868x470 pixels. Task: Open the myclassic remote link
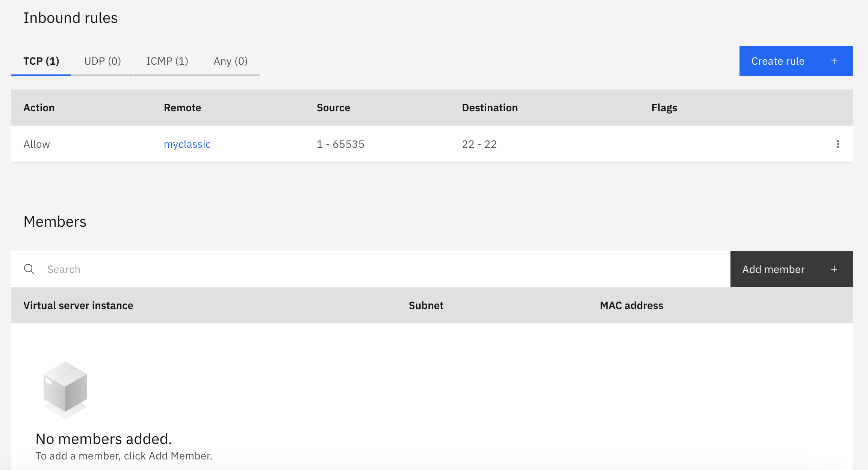[x=187, y=144]
